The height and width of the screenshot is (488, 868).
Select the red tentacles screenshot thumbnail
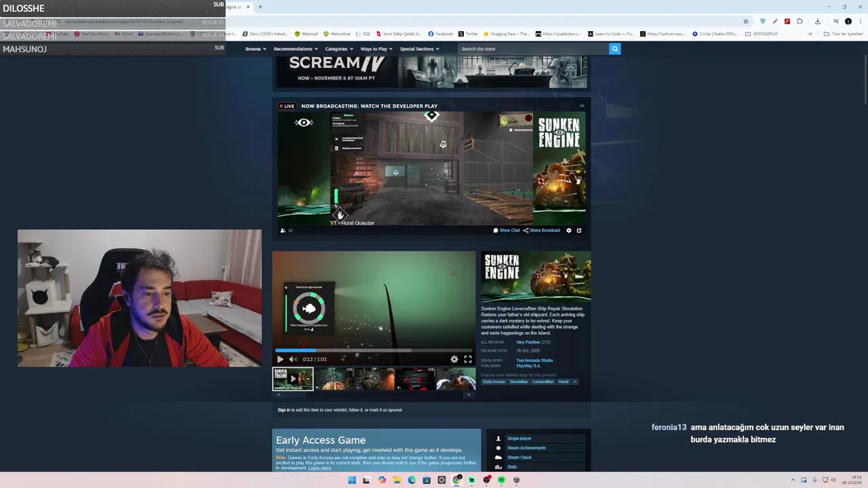click(x=415, y=379)
